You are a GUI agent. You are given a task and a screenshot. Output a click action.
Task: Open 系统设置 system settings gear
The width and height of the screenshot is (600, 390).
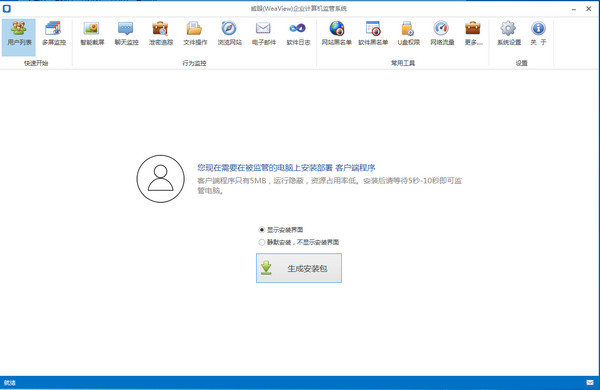(x=509, y=34)
